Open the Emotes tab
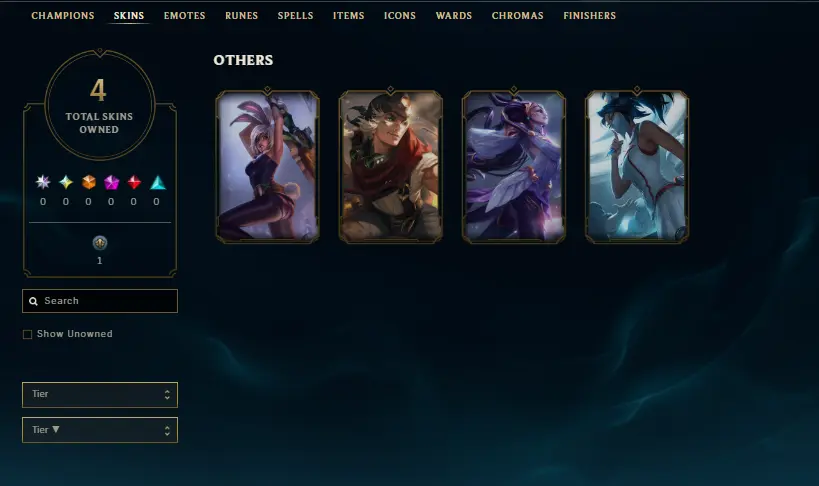The width and height of the screenshot is (819, 486). coord(184,16)
